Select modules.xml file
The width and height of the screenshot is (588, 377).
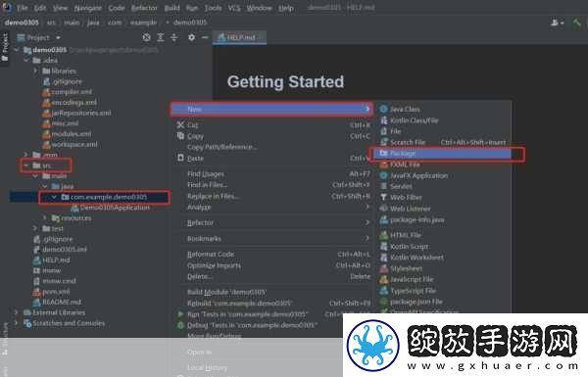pos(67,134)
